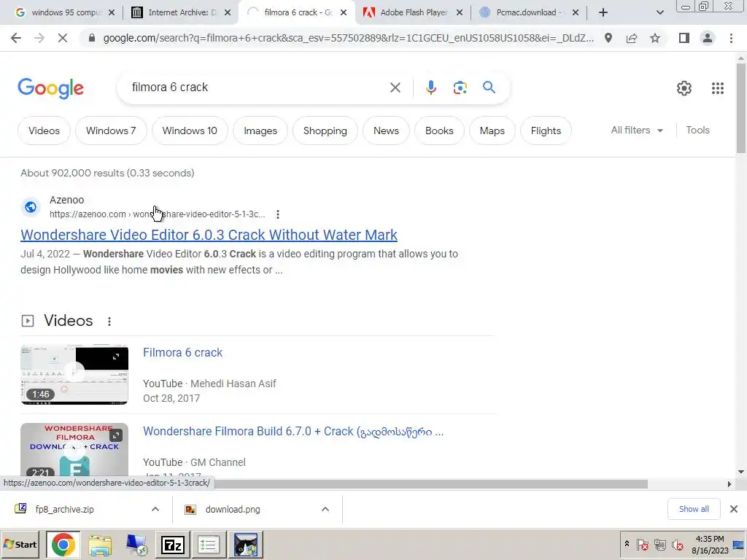Image resolution: width=747 pixels, height=560 pixels.
Task: Open Google quick settings gear
Action: 684,88
